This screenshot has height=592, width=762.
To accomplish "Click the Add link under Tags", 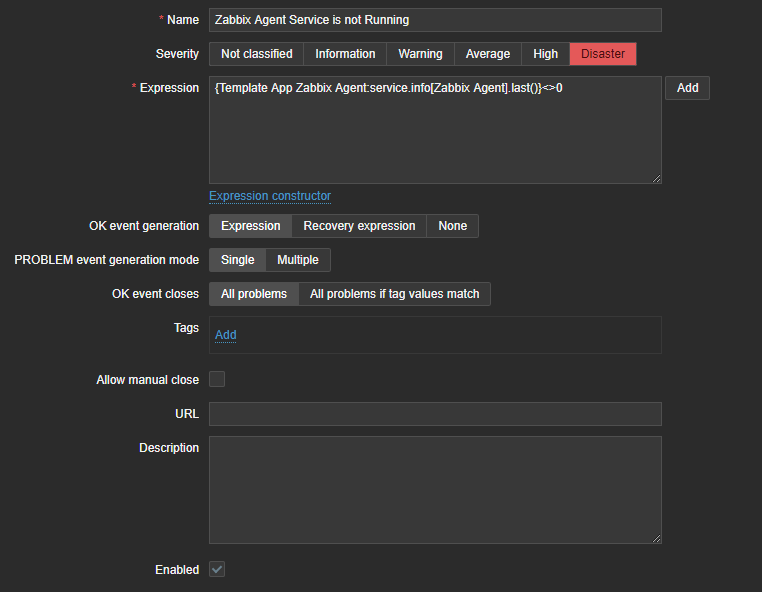I will tap(226, 335).
